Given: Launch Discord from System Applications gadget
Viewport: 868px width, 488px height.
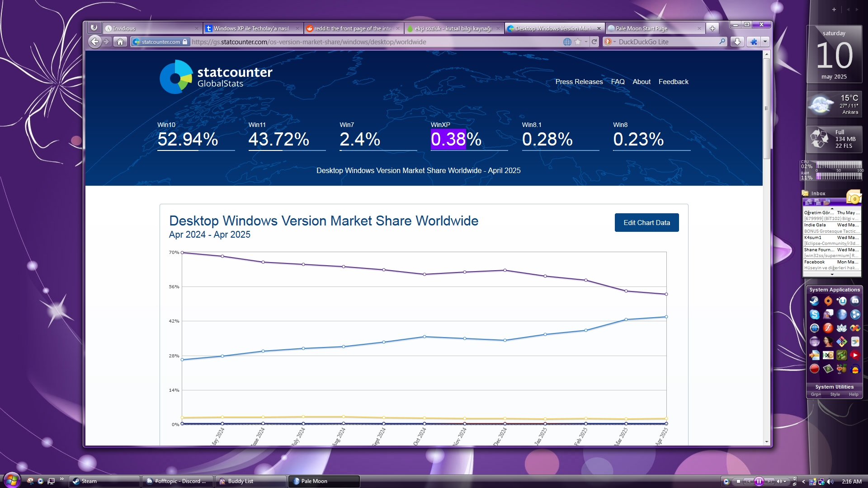Looking at the screenshot, I should [x=855, y=301].
